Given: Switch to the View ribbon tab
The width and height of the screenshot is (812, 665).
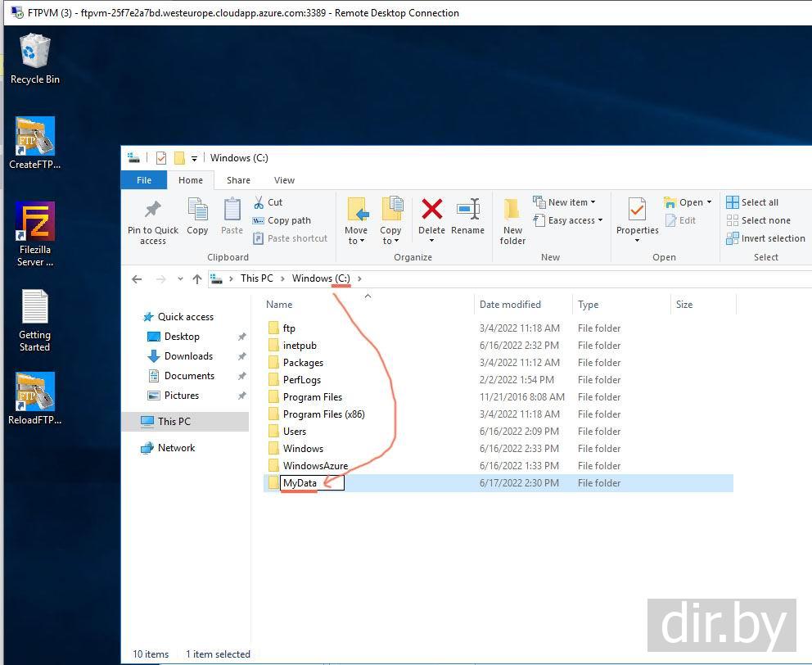Looking at the screenshot, I should pyautogui.click(x=284, y=180).
